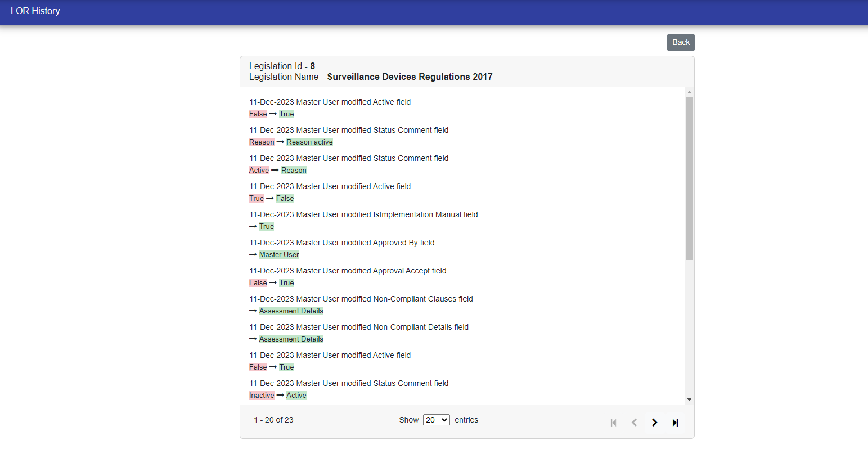Click the red "Inactive" old value
868x453 pixels.
[x=262, y=396]
